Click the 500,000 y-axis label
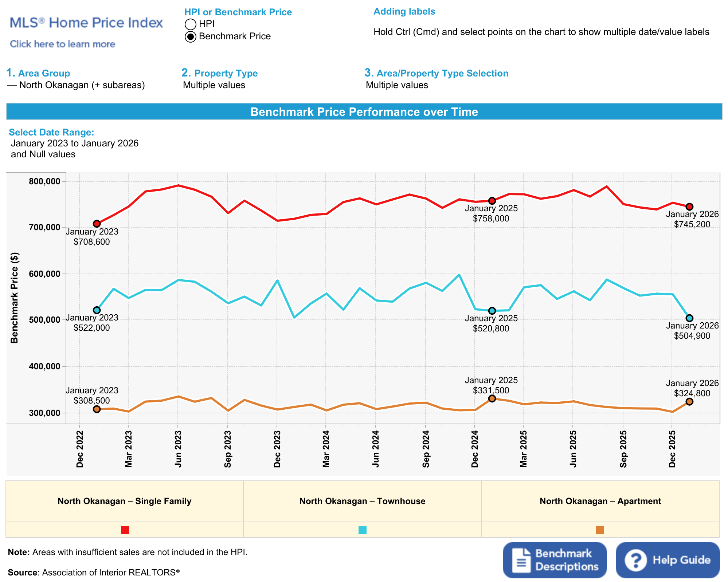Screen dimensions: 728x582 [x=44, y=320]
